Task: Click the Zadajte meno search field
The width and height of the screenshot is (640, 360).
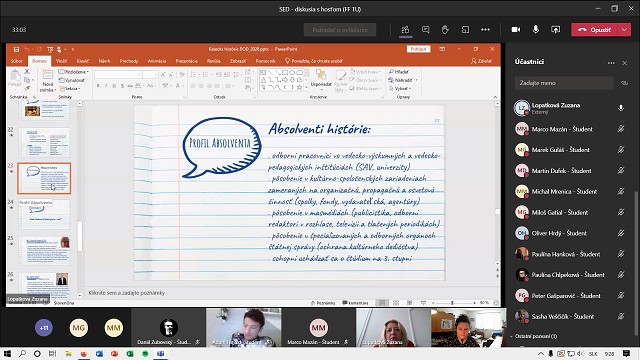Action: point(564,83)
